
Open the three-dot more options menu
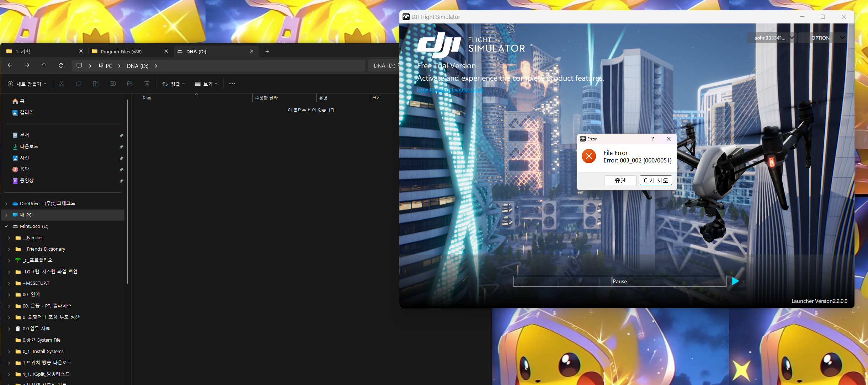pyautogui.click(x=232, y=84)
